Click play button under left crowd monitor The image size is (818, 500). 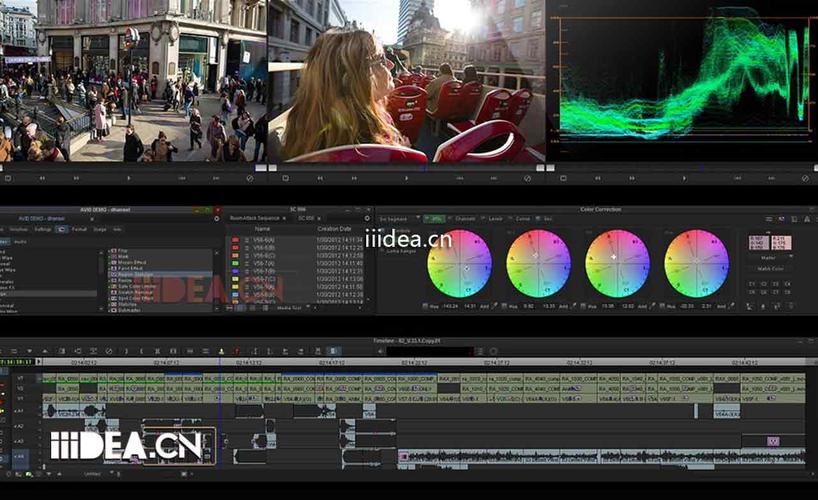pyautogui.click(x=129, y=178)
